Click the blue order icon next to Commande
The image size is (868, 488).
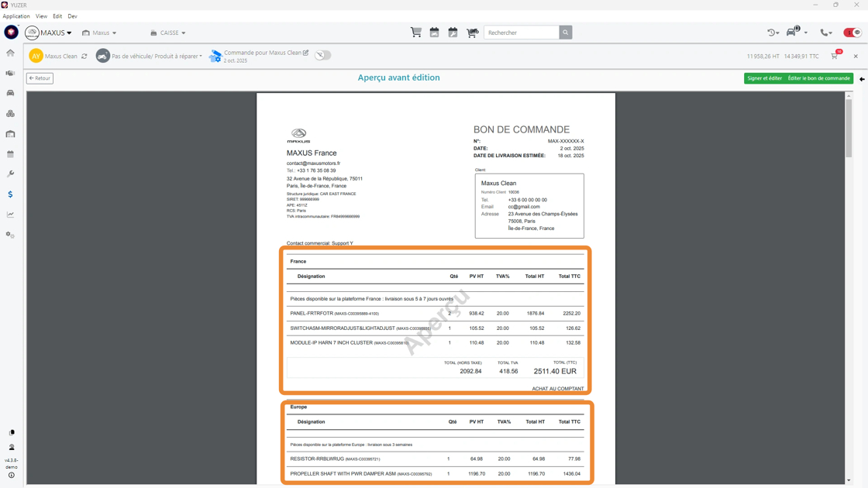tap(215, 56)
